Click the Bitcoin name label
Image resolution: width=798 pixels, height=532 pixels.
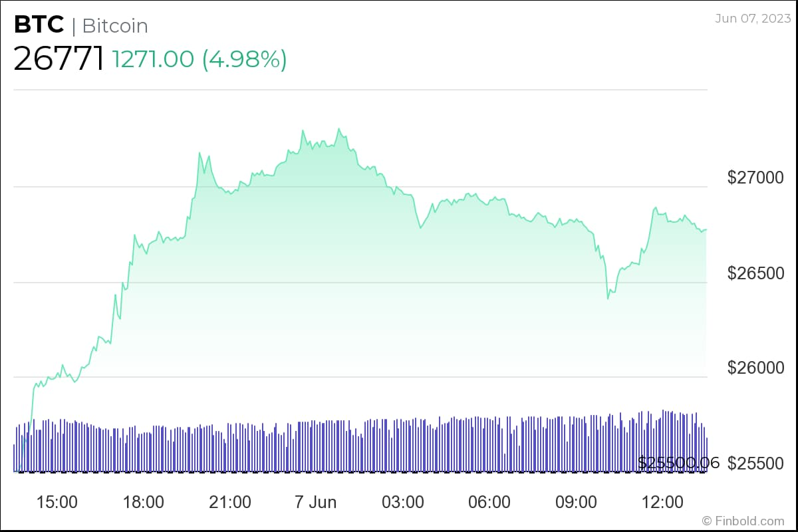(x=114, y=26)
